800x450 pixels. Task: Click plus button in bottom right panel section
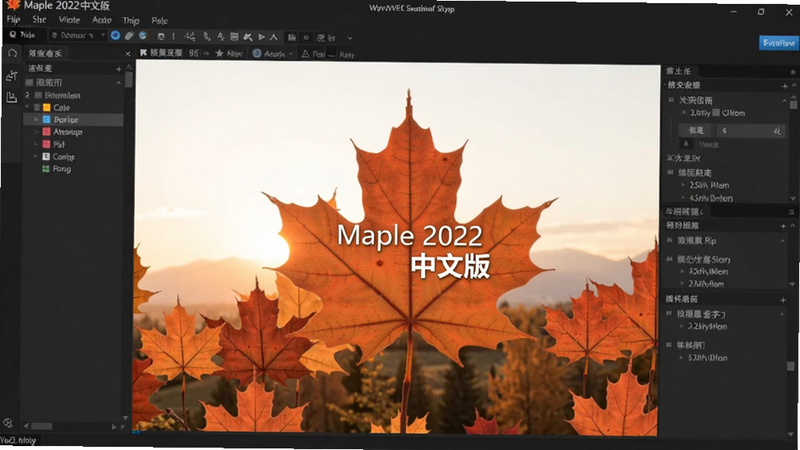coord(783,299)
